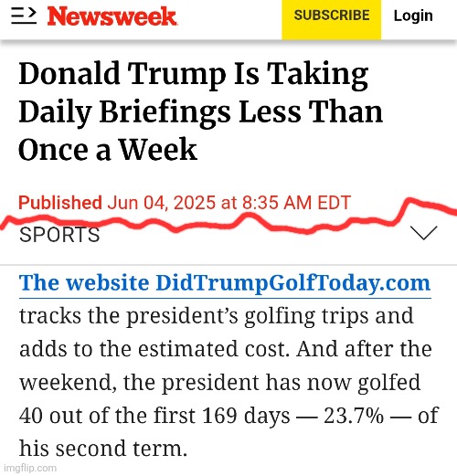Click the hand-drawn red scribble line
This screenshot has height=476, width=457.
[228, 217]
